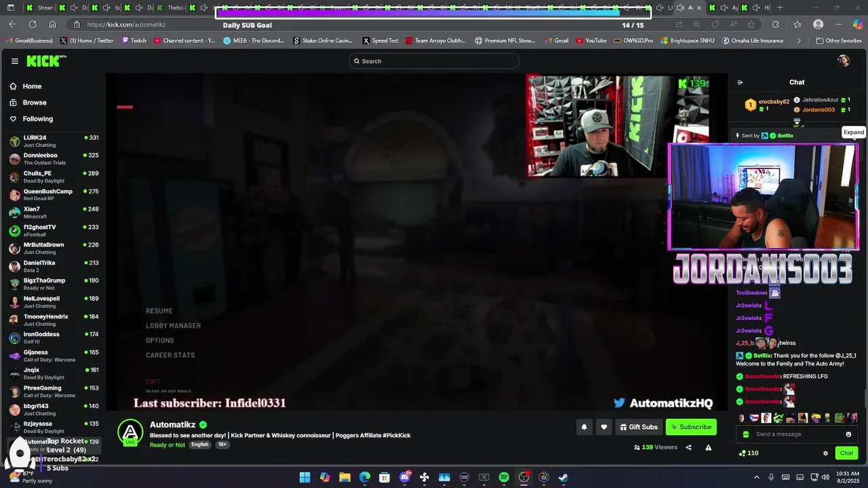This screenshot has width=868, height=488.
Task: Open PhreeGaming channel in sidebar
Action: [53, 391]
